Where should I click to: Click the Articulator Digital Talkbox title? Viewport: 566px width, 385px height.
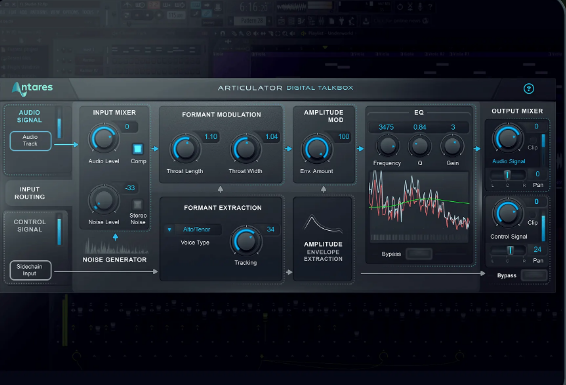[285, 88]
